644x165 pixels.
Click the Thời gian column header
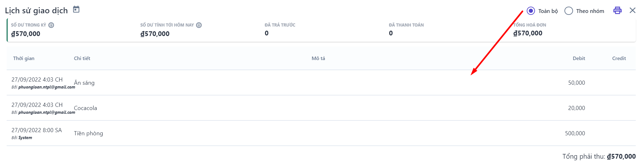click(24, 58)
